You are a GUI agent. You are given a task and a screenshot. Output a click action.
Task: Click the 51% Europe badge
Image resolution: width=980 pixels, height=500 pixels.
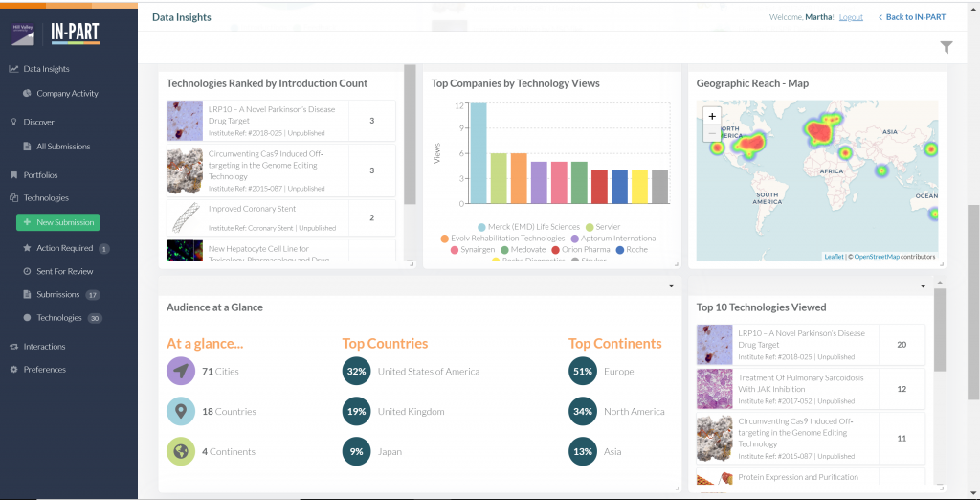coord(583,372)
